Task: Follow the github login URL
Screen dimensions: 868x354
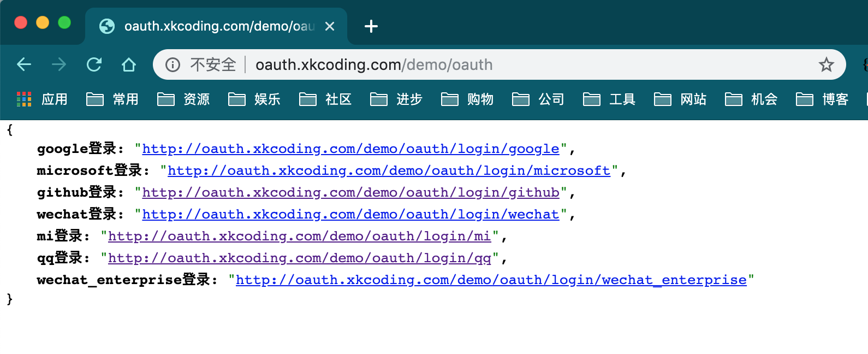Action: coord(350,192)
